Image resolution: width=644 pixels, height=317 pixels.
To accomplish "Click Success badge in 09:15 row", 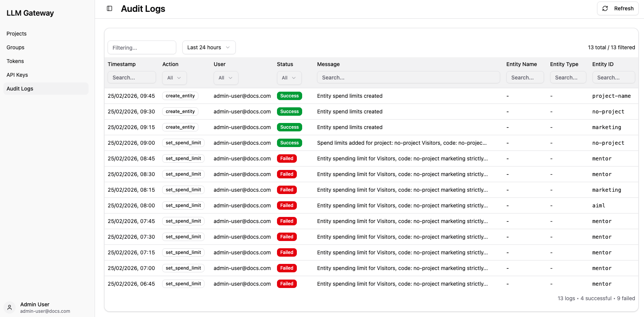I will click(290, 127).
